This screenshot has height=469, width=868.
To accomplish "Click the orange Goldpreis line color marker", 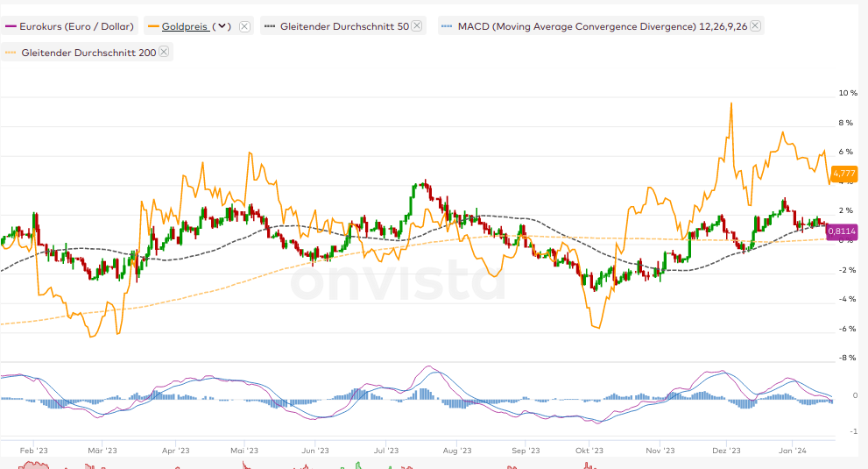I will tap(153, 26).
